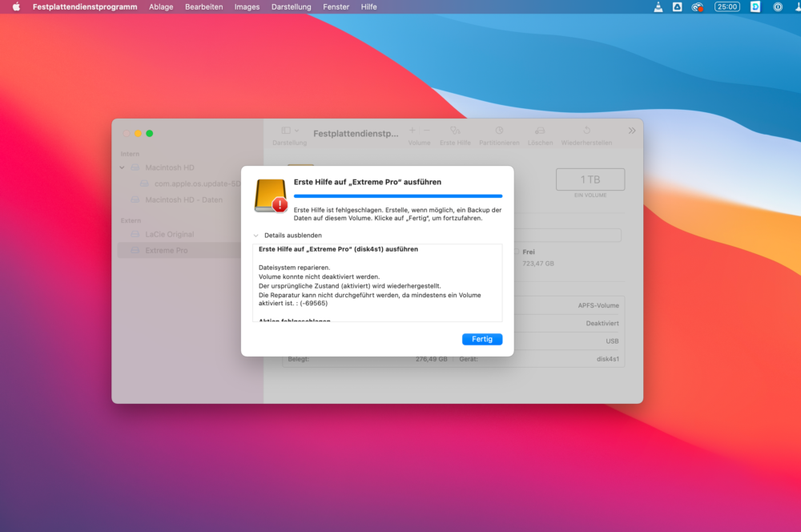This screenshot has height=532, width=801.
Task: Open the Hilfe menu
Action: pos(368,6)
